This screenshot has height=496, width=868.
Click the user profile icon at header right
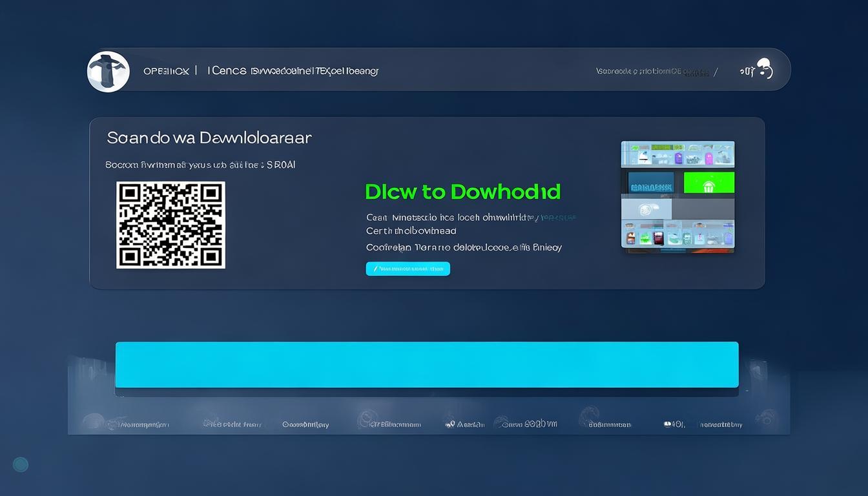point(764,68)
